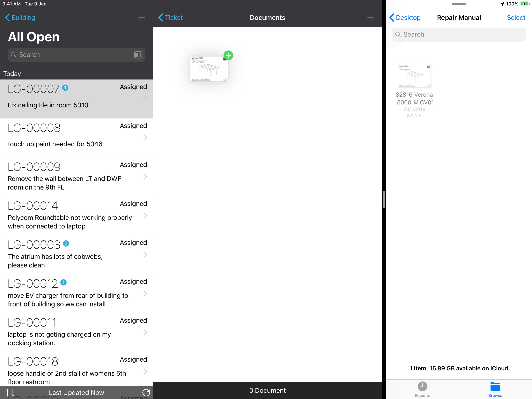The image size is (532, 399).
Task: Tap notification badge on LG-00003
Action: 66,244
